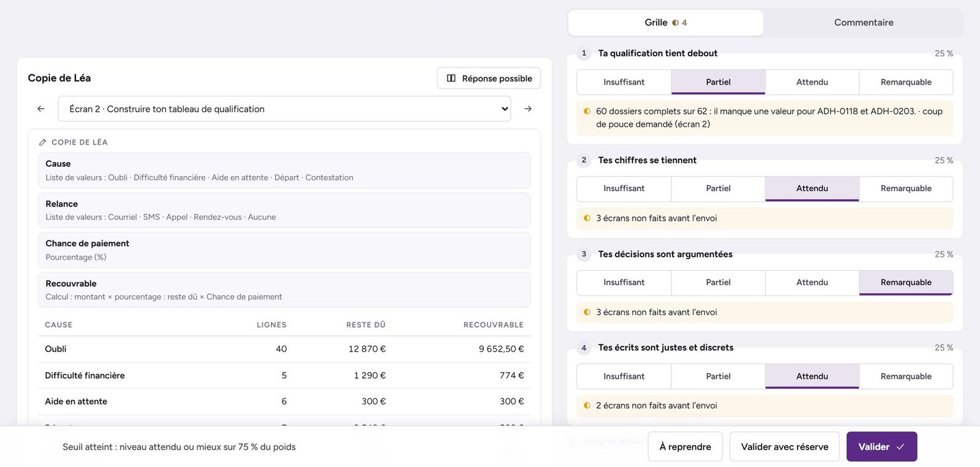Screen dimensions: 980x467
Task: Show the Réponse possible panel
Action: [489, 78]
